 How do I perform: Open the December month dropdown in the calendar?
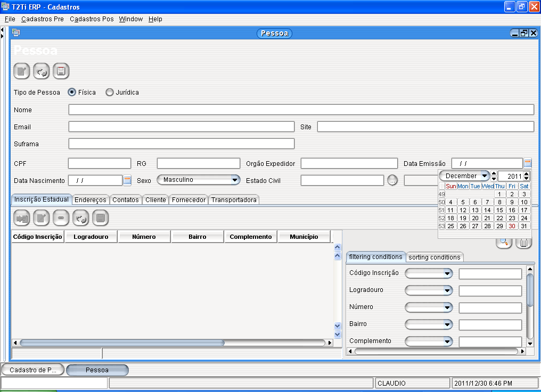pyautogui.click(x=464, y=176)
